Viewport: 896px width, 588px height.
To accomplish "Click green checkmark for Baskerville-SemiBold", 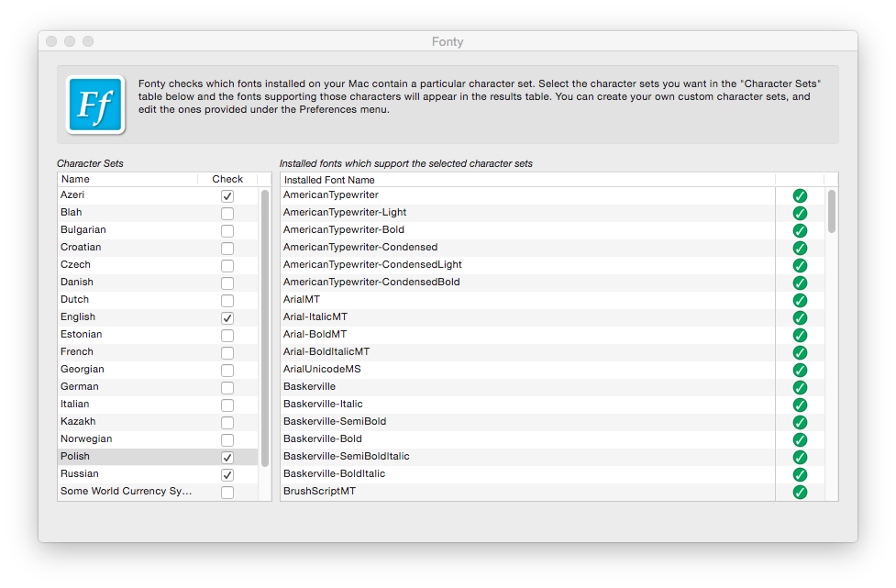I will [800, 422].
